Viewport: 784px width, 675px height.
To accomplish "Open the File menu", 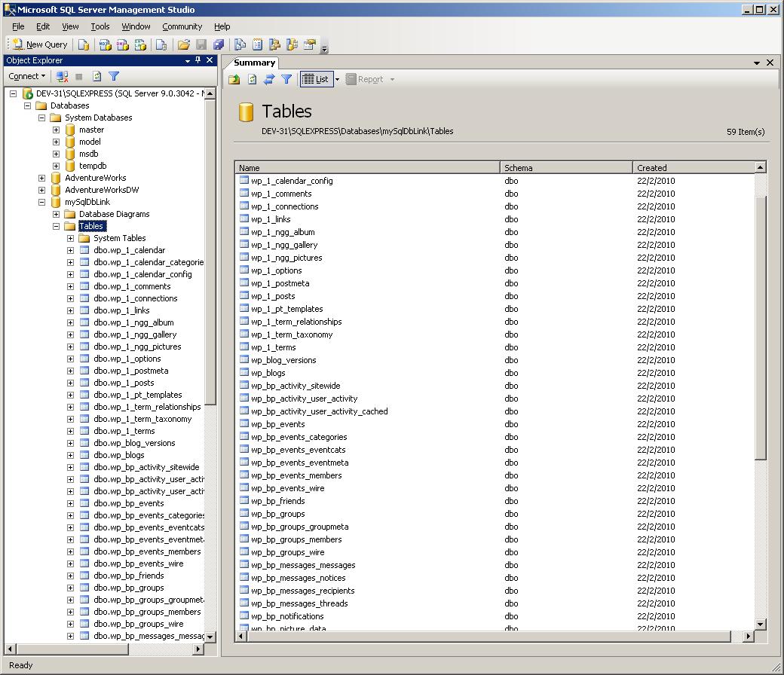I will click(18, 26).
